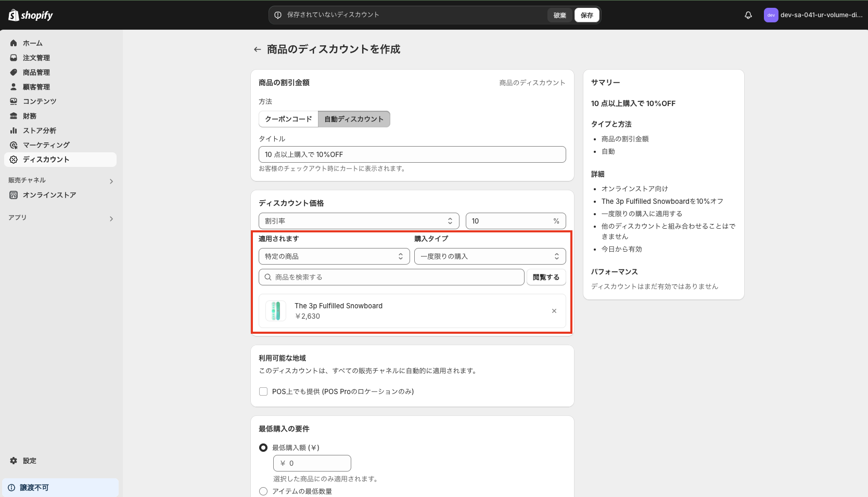Open the 適用されます dropdown showing 特定の商品
Viewport: 868px width, 497px height.
coord(334,256)
